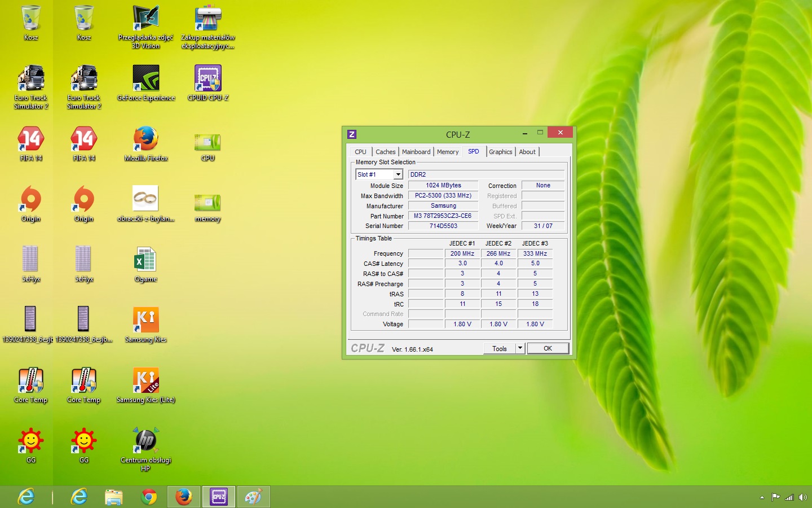The width and height of the screenshot is (812, 508).
Task: Open the Caches tab
Action: point(386,152)
